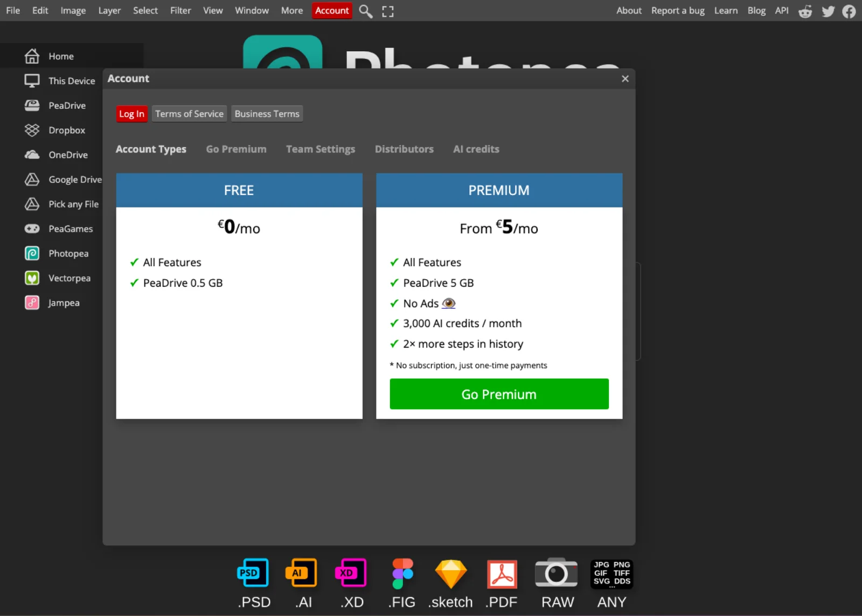Switch to AI credits tab
The image size is (862, 616).
[476, 149]
